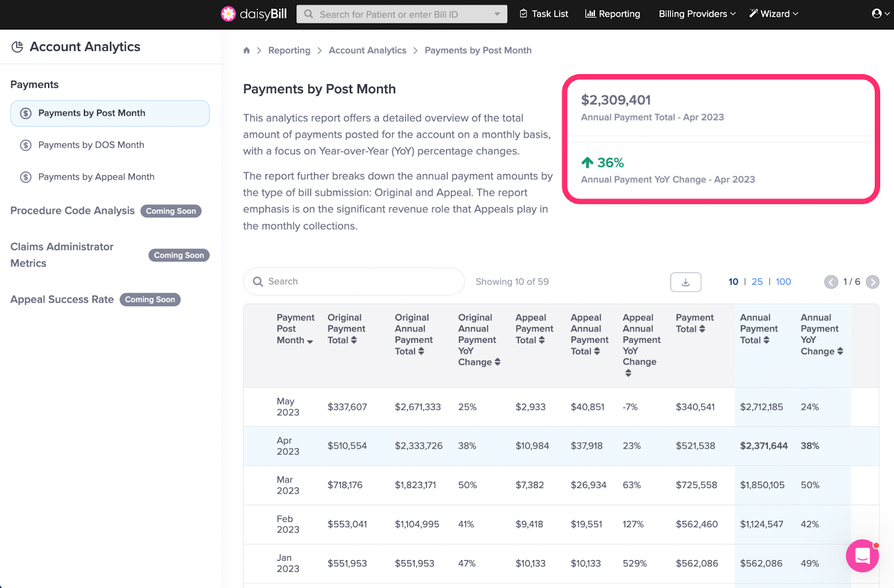Screen dimensions: 894x588
Task: Open the chat support bubble
Action: point(862,556)
